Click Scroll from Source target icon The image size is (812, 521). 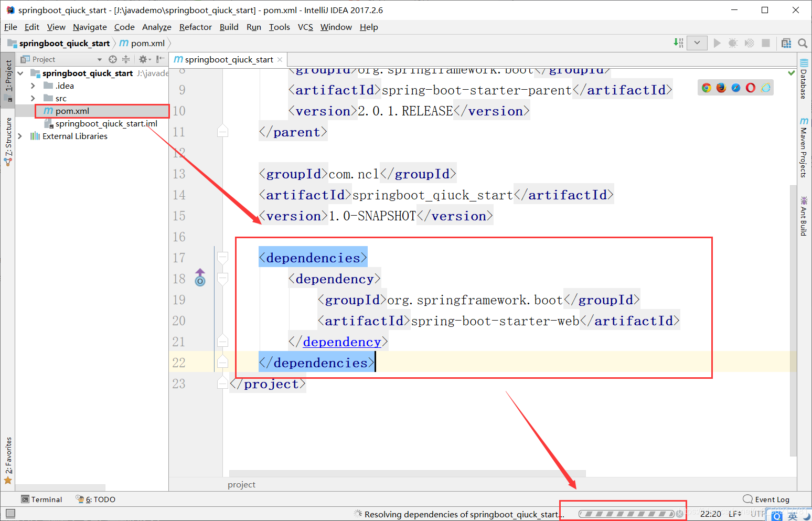pyautogui.click(x=113, y=59)
